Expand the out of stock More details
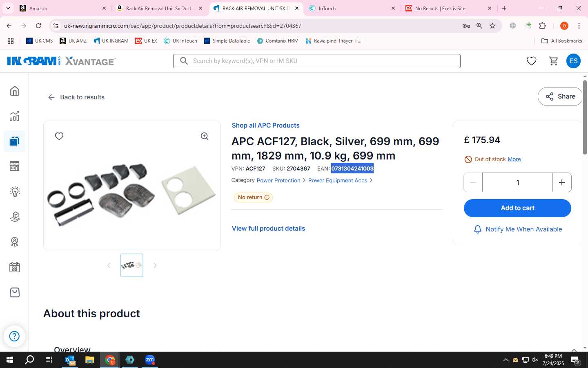 click(514, 159)
